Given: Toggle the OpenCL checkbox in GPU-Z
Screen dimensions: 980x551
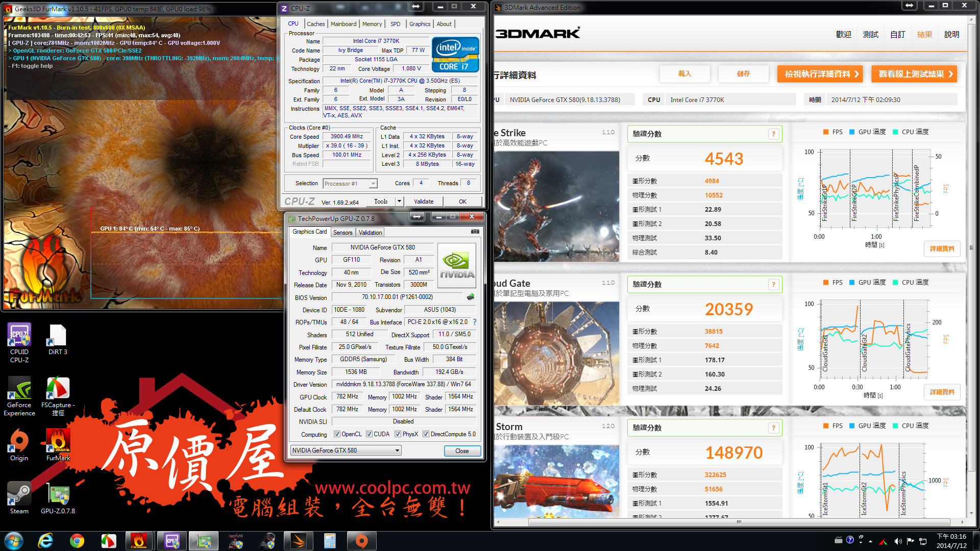Looking at the screenshot, I should pyautogui.click(x=337, y=434).
